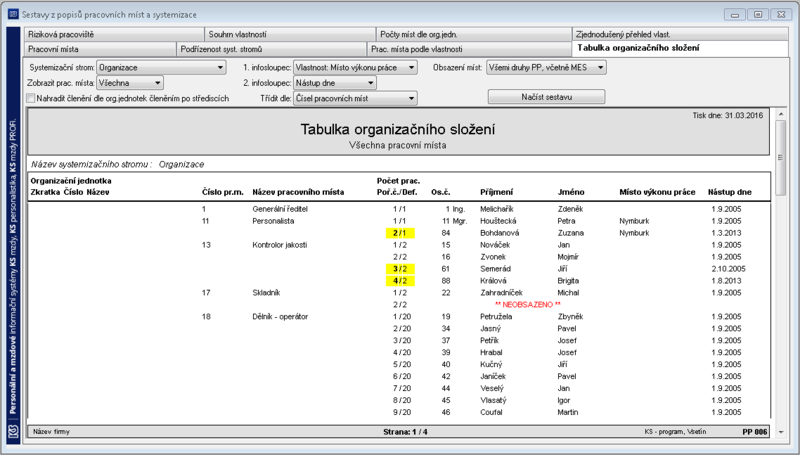Click surname Melichařík
The height and width of the screenshot is (455, 800).
pyautogui.click(x=497, y=209)
